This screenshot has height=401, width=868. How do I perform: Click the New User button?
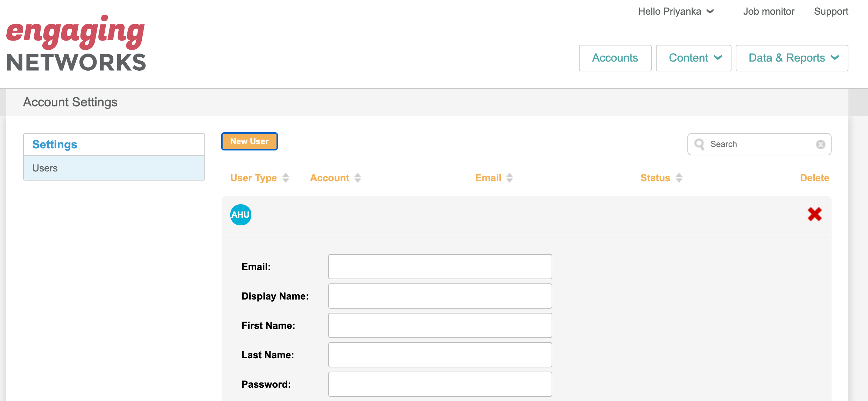(x=249, y=141)
